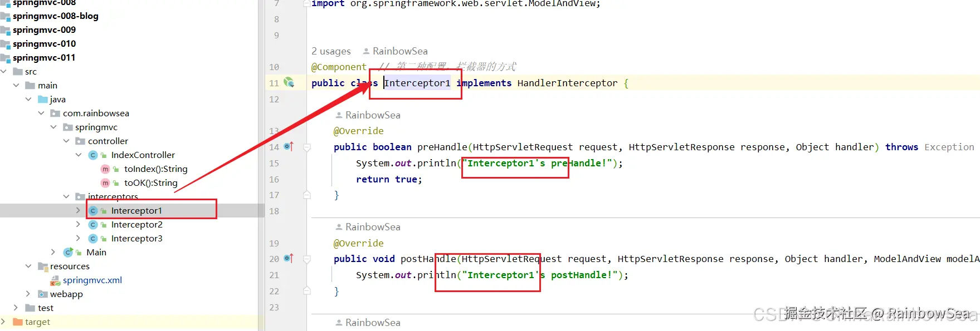This screenshot has width=980, height=331.
Task: Collapse the springmvc package chevron
Action: 53,127
